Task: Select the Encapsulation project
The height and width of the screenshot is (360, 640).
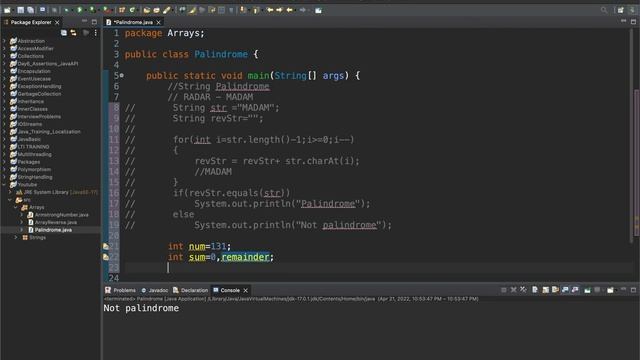Action: pyautogui.click(x=34, y=71)
